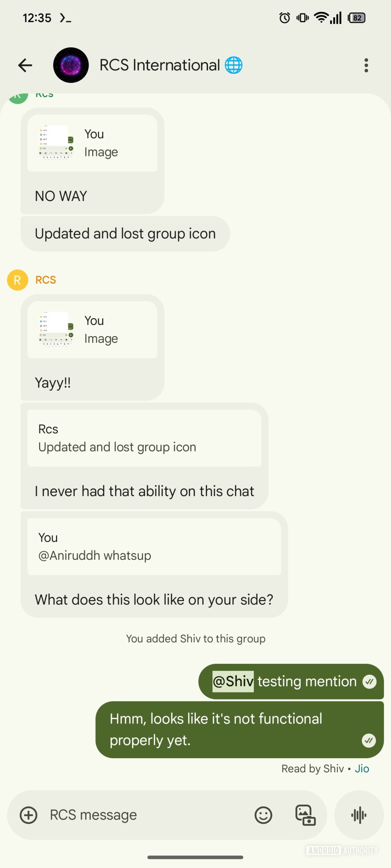Open the three-dot overflow menu
This screenshot has height=868, width=391.
366,65
